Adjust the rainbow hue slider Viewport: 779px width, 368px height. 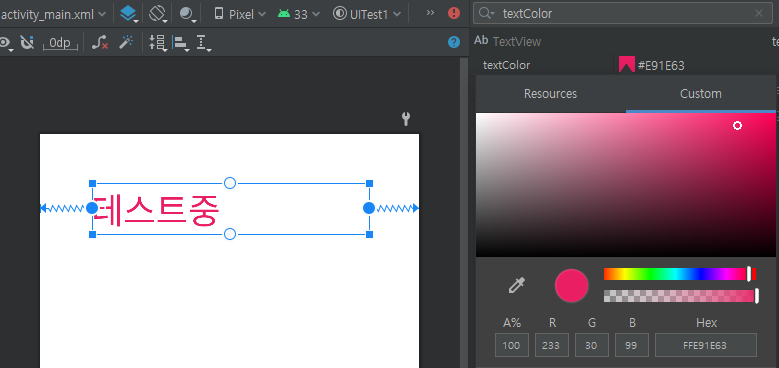680,274
